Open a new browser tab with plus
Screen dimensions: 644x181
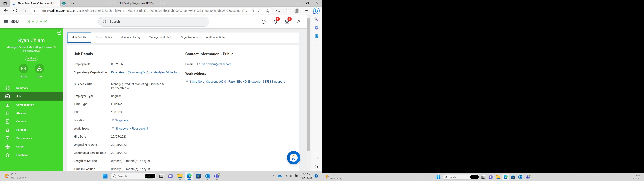coord(164,4)
